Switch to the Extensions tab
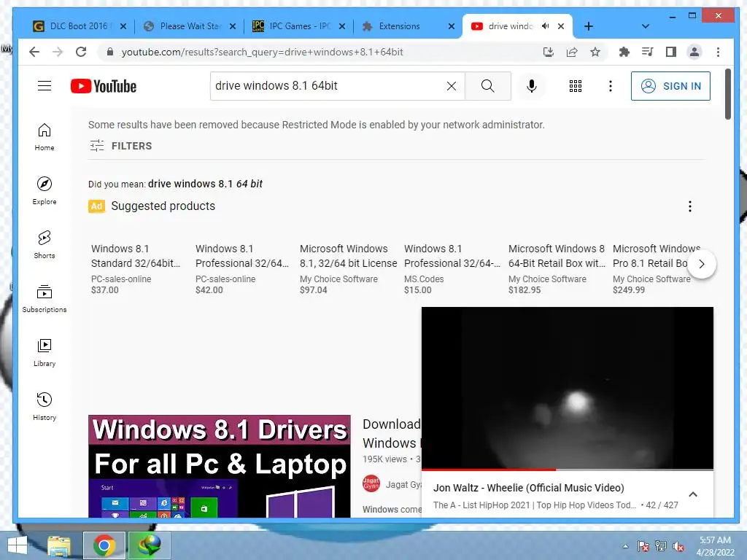 (x=399, y=26)
